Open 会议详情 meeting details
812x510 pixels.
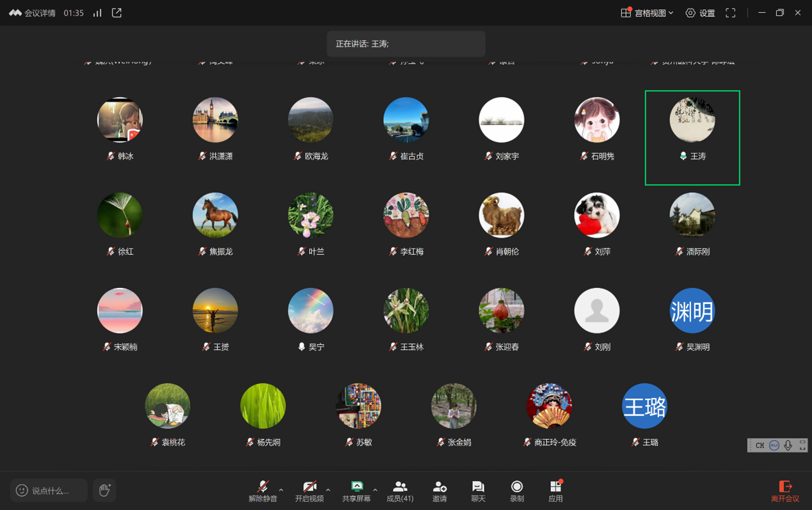[x=33, y=13]
